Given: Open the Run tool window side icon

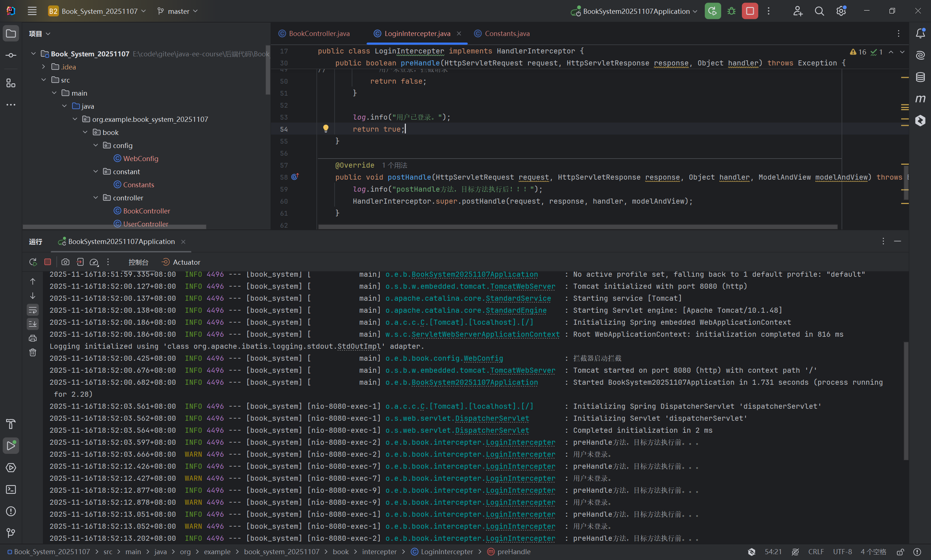Looking at the screenshot, I should [11, 446].
